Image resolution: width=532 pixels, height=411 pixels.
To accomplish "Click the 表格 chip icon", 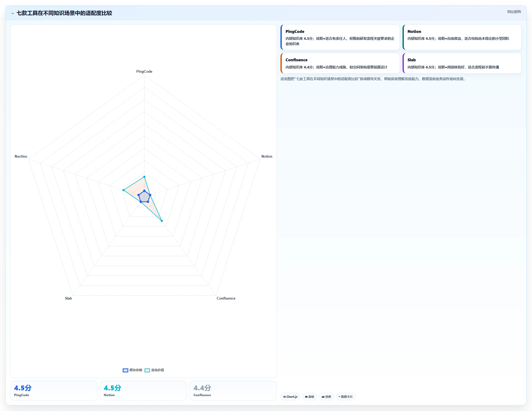I will [306, 397].
